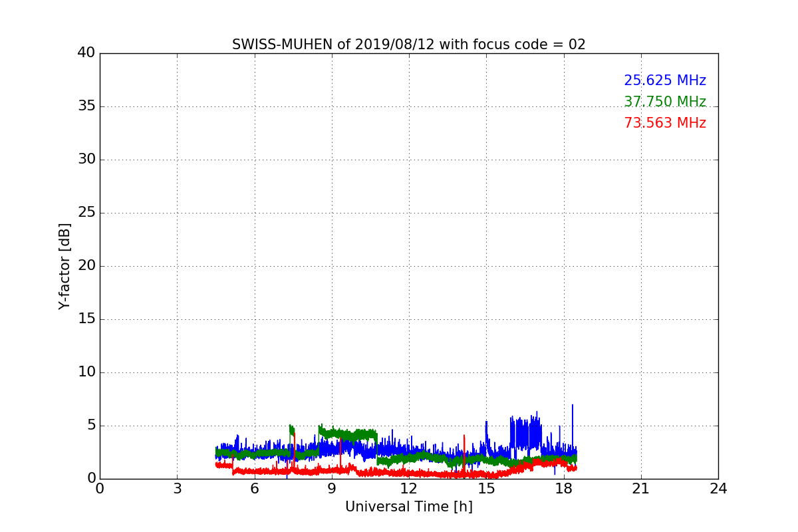Click x-axis tick label '3'
The width and height of the screenshot is (798, 532).
(177, 488)
